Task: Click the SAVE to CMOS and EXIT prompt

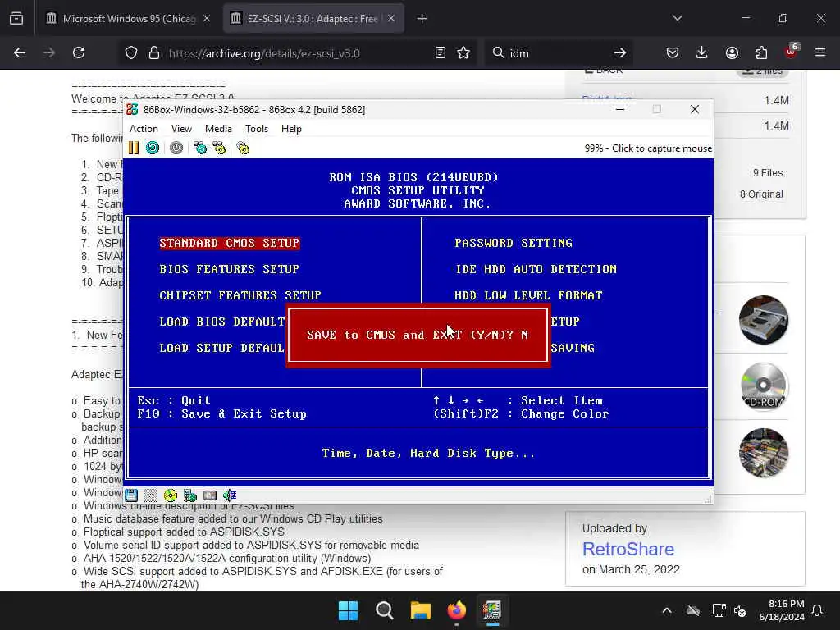Action: coord(418,335)
